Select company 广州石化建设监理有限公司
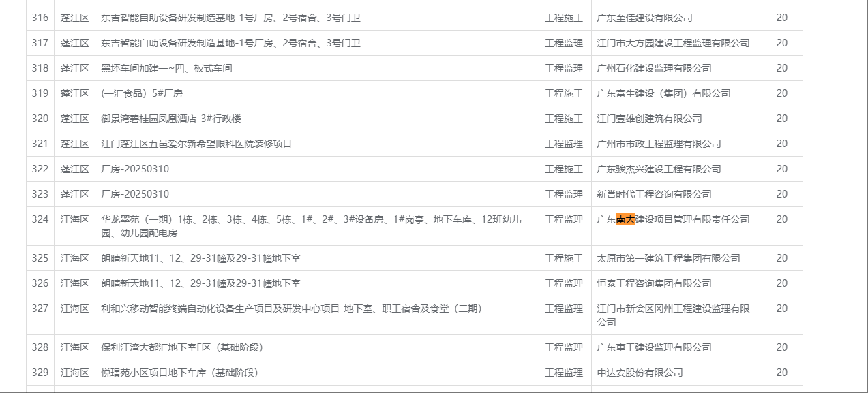 pos(654,68)
